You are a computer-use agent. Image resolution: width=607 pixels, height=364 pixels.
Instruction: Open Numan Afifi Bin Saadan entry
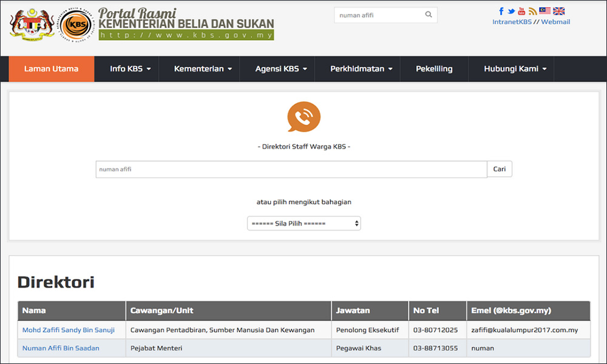(61, 348)
